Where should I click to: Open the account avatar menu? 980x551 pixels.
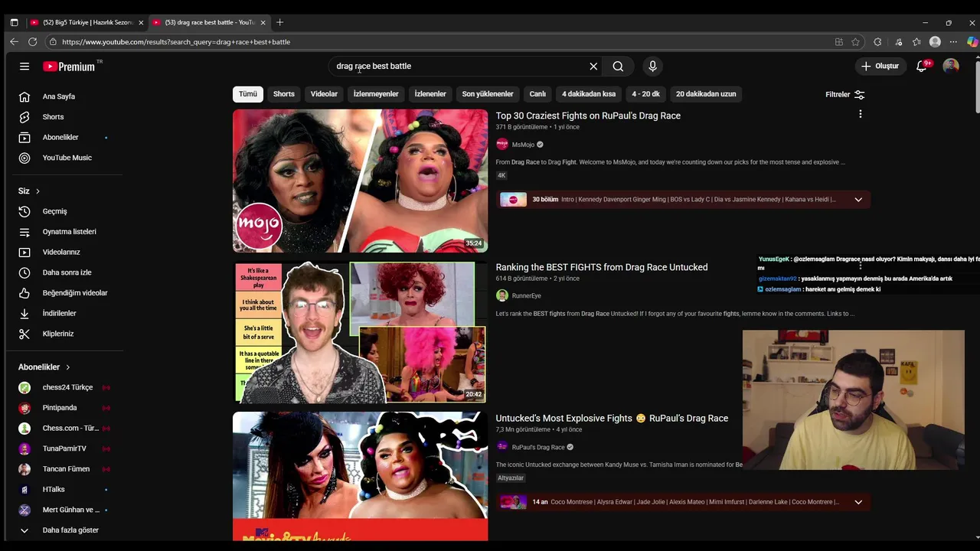(951, 67)
